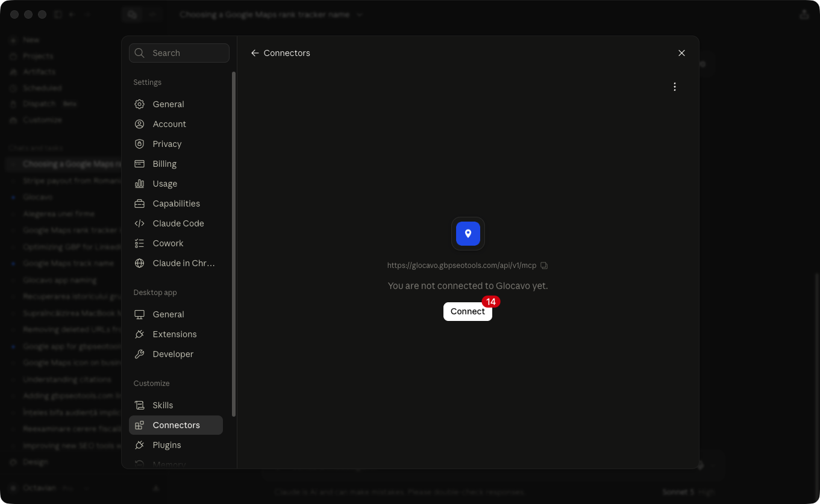Open General under the Desktop app section

pos(176,314)
